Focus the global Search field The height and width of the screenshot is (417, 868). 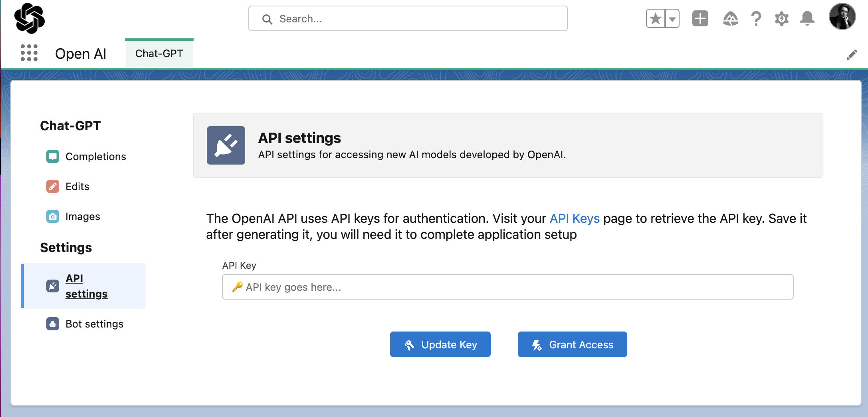[408, 18]
